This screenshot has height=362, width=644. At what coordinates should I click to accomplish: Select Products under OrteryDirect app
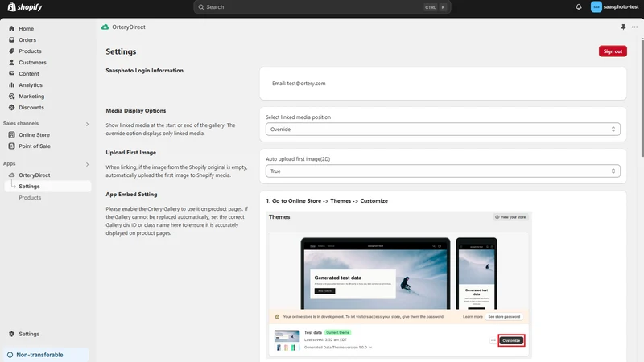pos(30,197)
